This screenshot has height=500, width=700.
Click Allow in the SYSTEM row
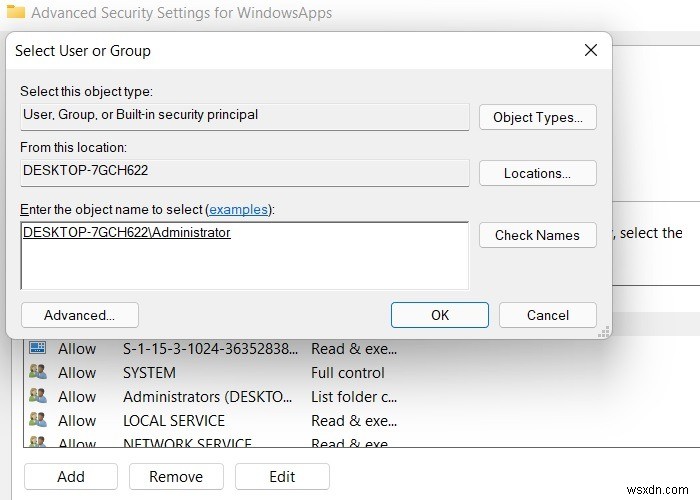(x=77, y=373)
